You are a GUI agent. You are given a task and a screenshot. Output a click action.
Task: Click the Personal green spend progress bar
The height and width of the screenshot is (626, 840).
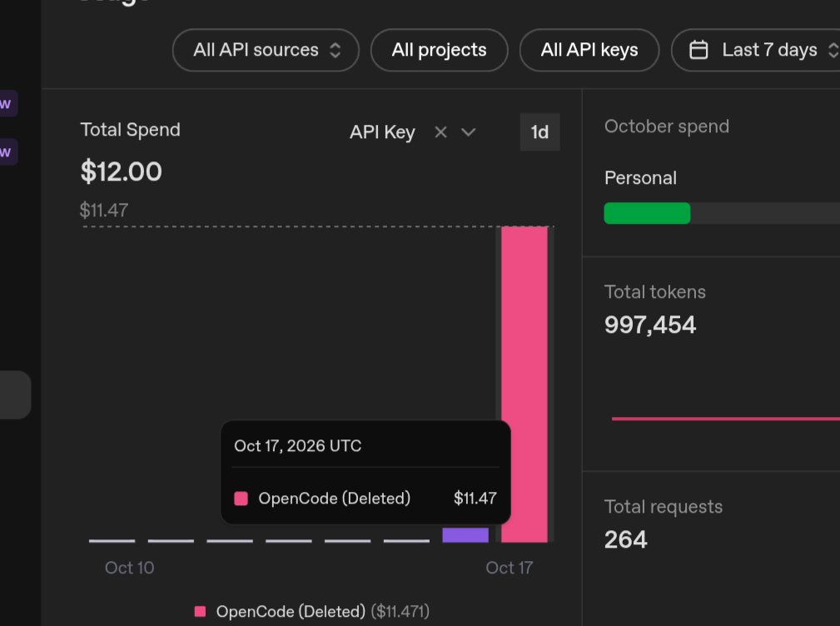pos(647,213)
